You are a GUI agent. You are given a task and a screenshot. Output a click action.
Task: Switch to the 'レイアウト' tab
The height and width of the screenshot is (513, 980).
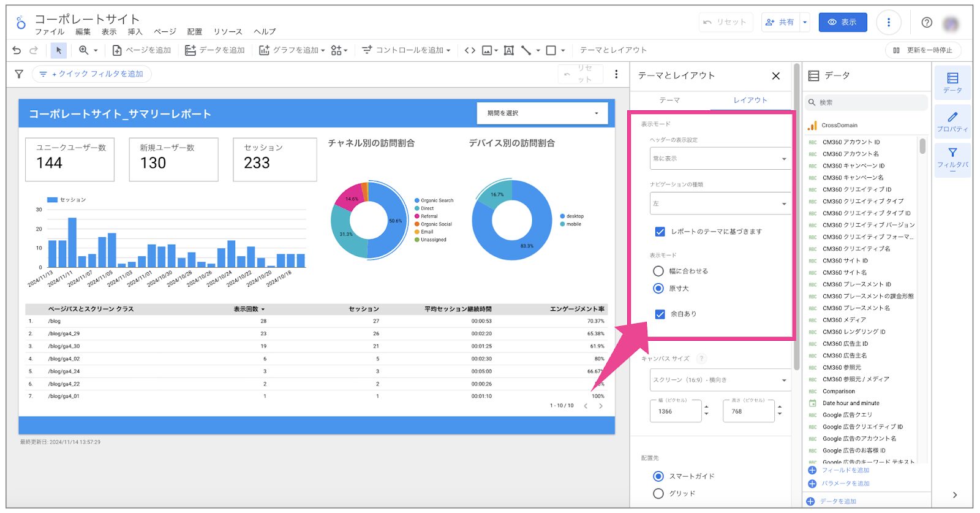(750, 100)
